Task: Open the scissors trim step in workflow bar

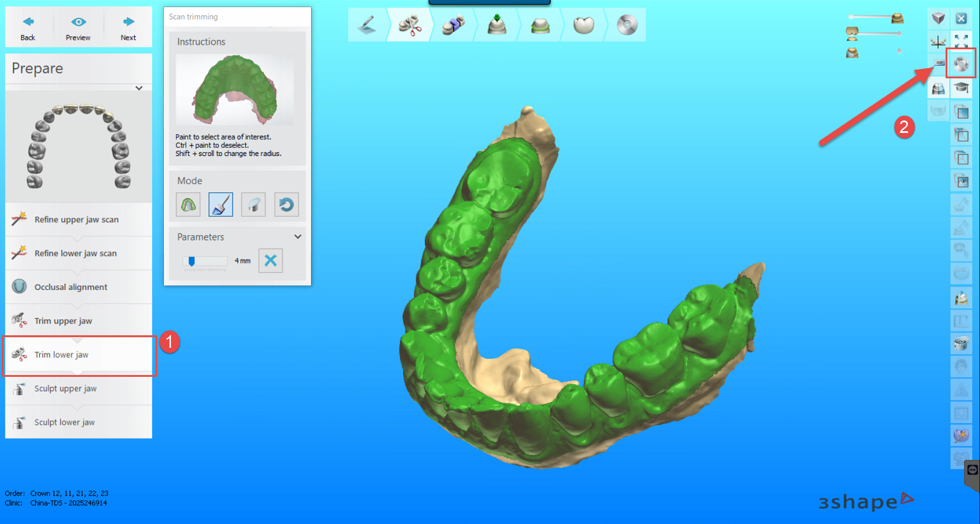Action: point(410,26)
